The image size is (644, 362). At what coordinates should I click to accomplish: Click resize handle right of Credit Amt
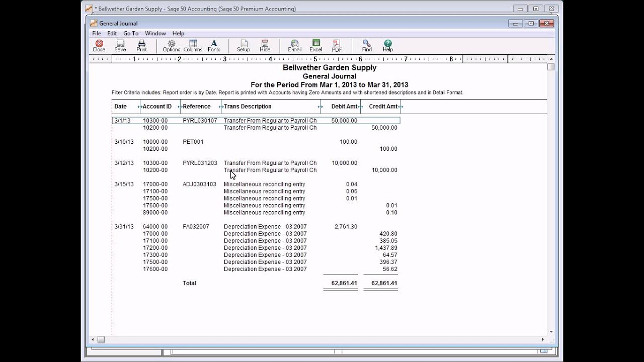coord(400,107)
